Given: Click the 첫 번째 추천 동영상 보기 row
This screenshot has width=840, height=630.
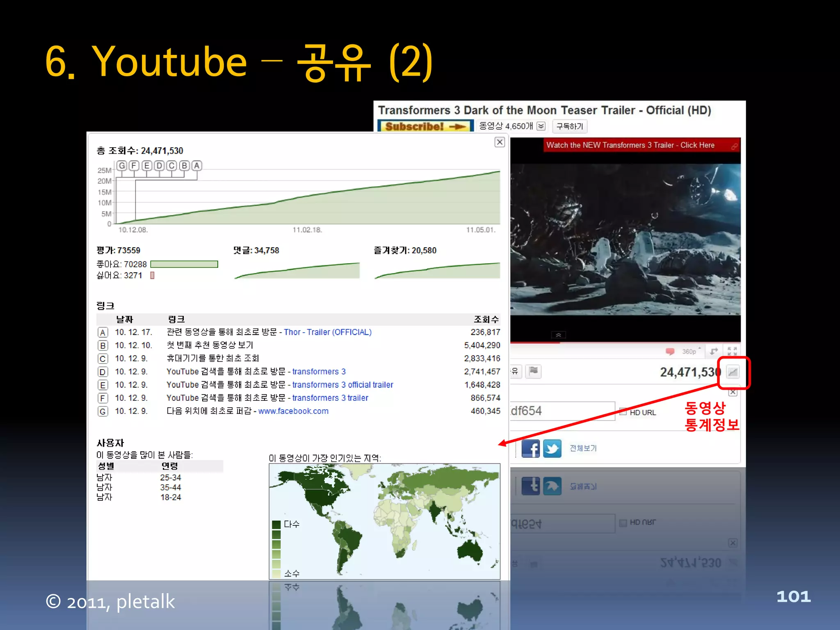Looking at the screenshot, I should 299,345.
